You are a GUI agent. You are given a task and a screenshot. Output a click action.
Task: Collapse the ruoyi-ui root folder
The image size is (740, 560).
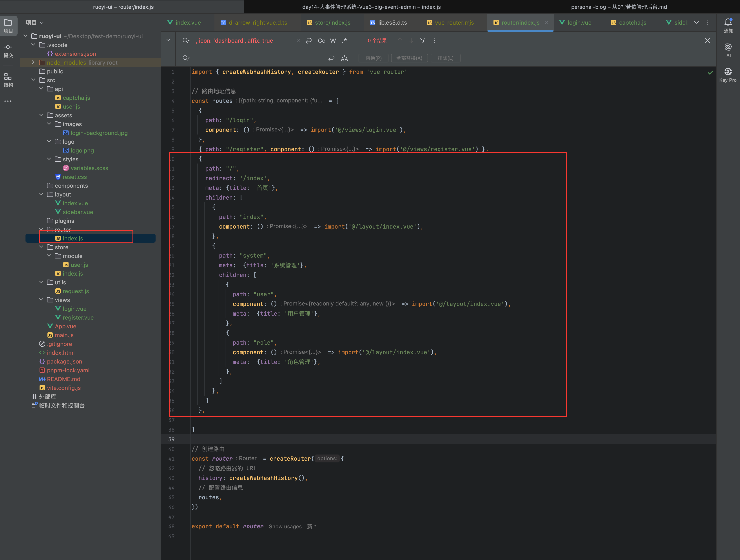25,36
